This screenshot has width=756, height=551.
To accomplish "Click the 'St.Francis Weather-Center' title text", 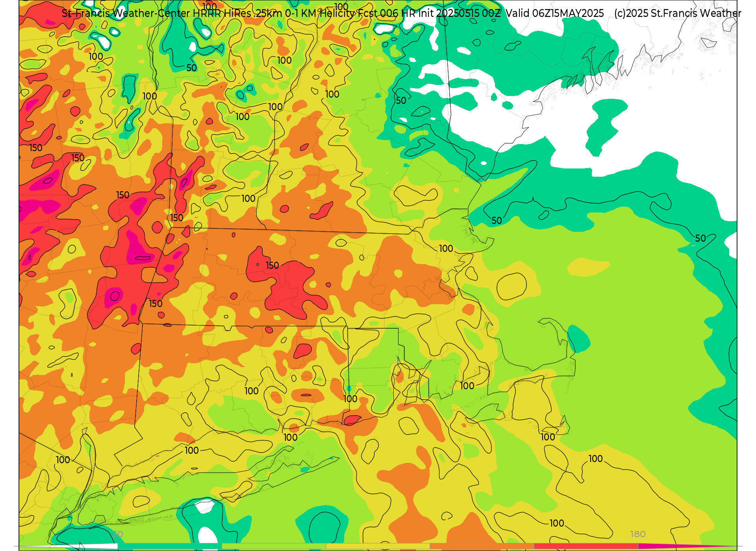I will (x=126, y=13).
